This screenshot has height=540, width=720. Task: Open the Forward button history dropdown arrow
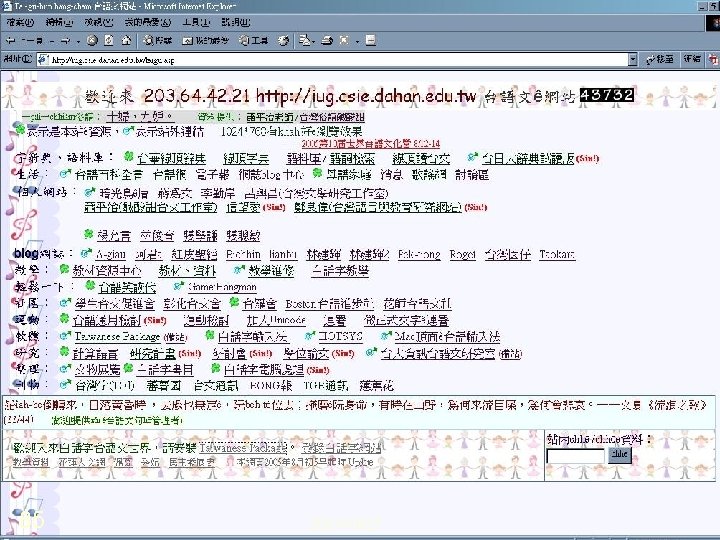pyautogui.click(x=79, y=41)
